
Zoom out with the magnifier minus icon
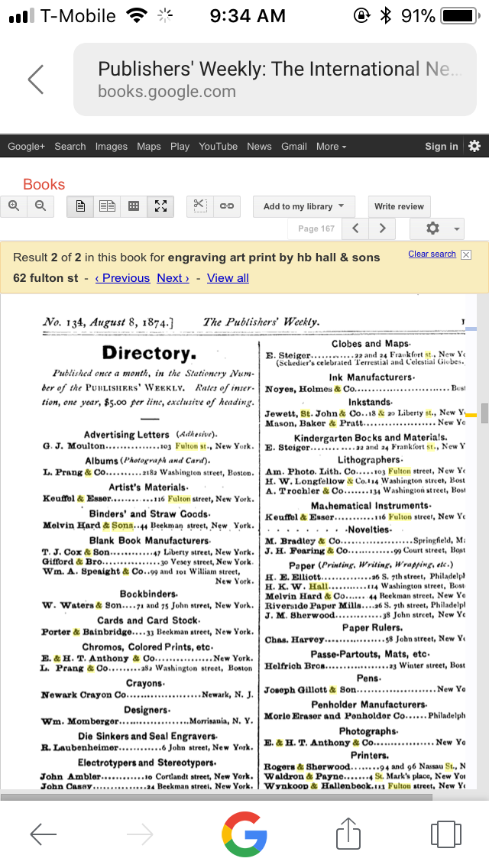pos(40,206)
